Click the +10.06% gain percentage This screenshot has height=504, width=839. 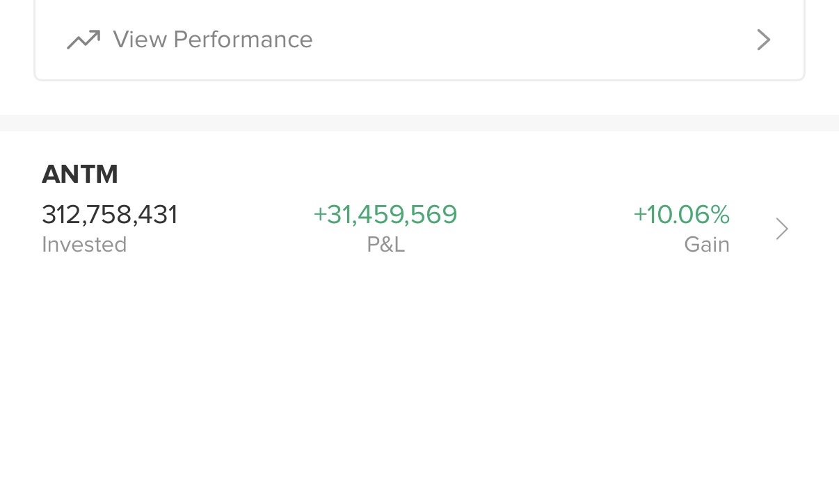[x=681, y=215]
